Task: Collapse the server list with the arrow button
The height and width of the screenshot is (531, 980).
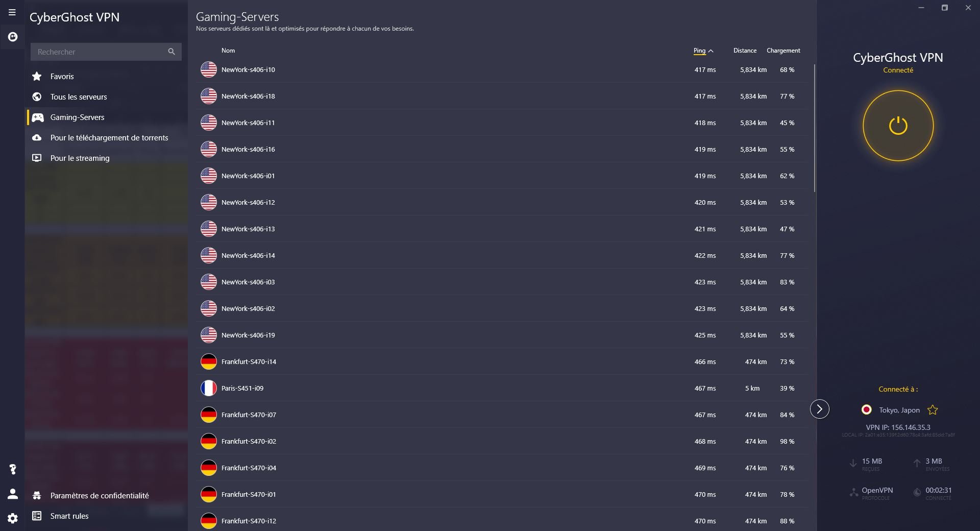Action: click(819, 409)
